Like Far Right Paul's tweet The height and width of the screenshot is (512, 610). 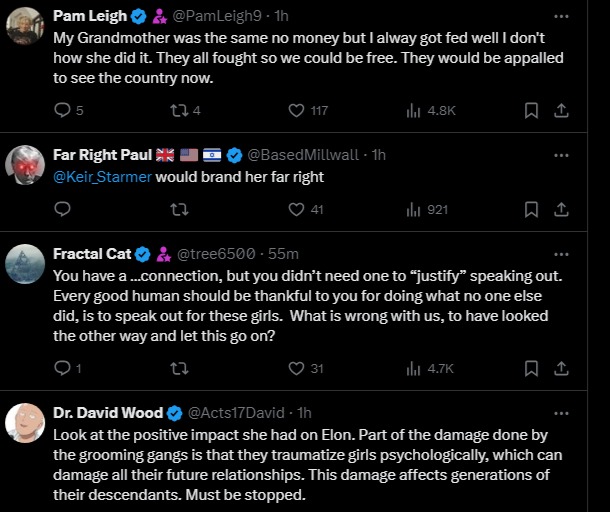pyautogui.click(x=296, y=210)
